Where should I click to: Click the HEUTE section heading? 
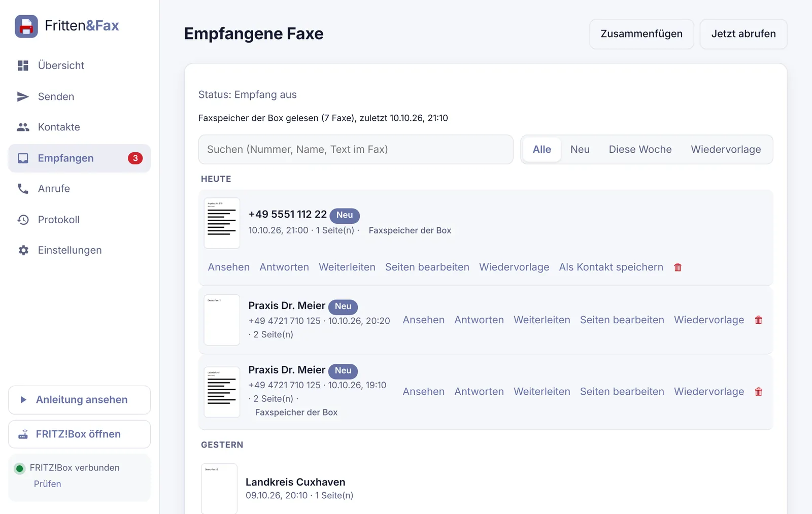(216, 179)
